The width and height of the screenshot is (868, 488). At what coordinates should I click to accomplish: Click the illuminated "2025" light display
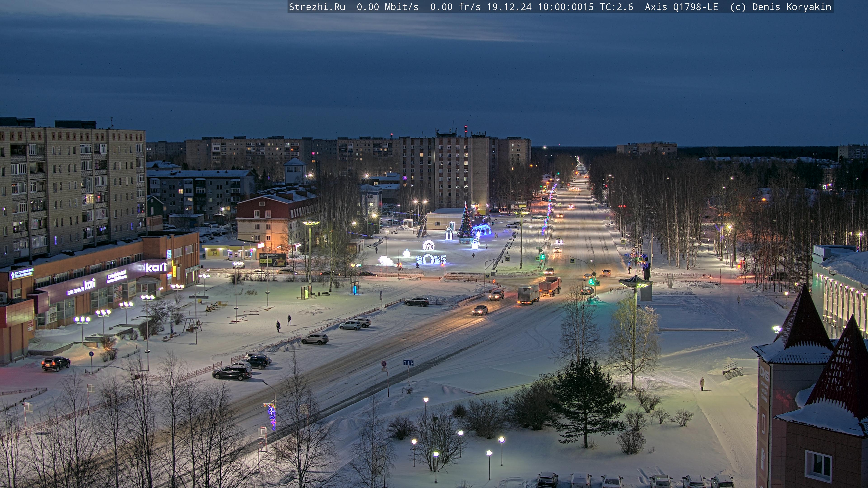pos(431,259)
